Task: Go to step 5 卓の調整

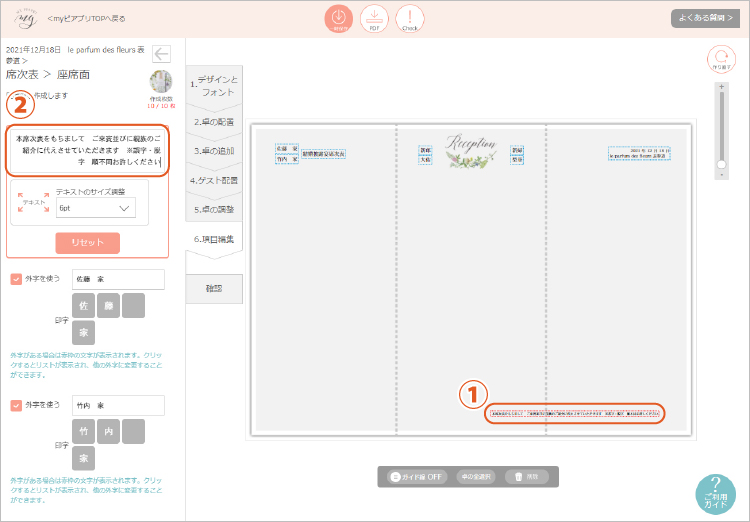Action: point(215,210)
